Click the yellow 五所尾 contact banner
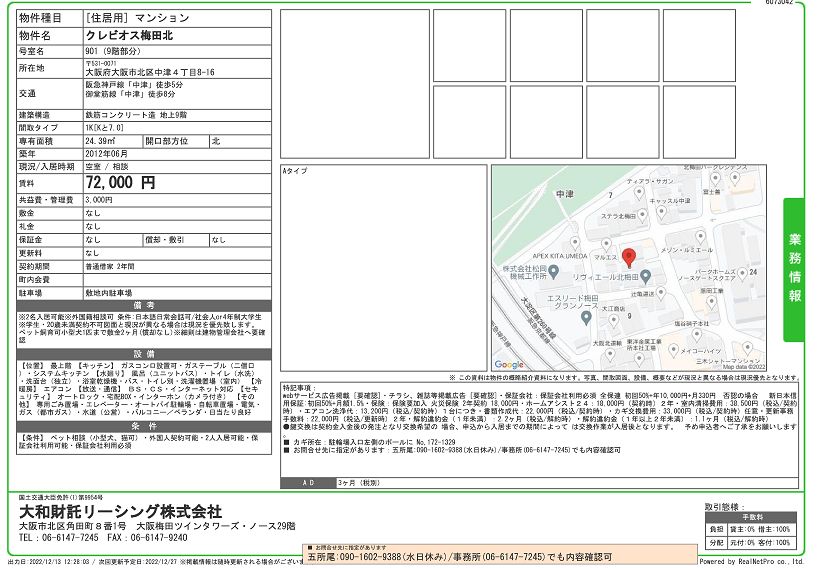 pos(500,554)
